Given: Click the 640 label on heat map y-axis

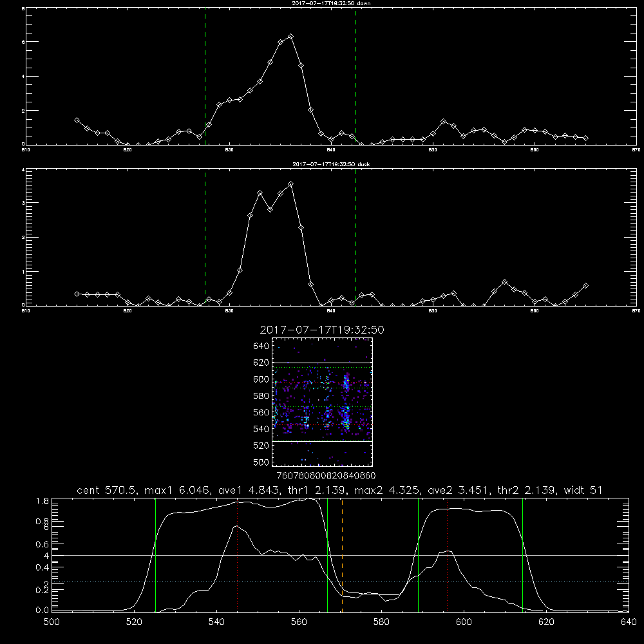Looking at the screenshot, I should [261, 346].
